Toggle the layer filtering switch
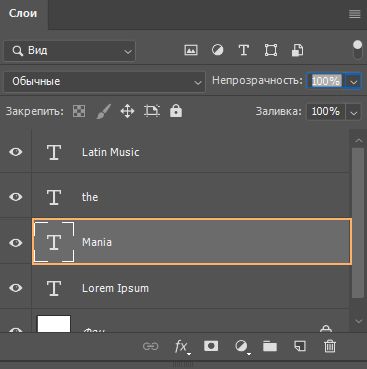367x369 pixels. [357, 50]
